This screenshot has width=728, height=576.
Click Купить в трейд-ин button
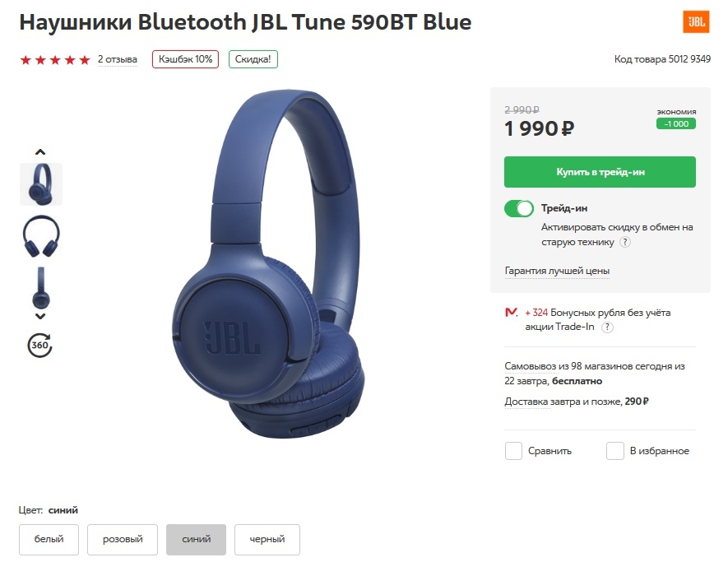click(x=600, y=172)
